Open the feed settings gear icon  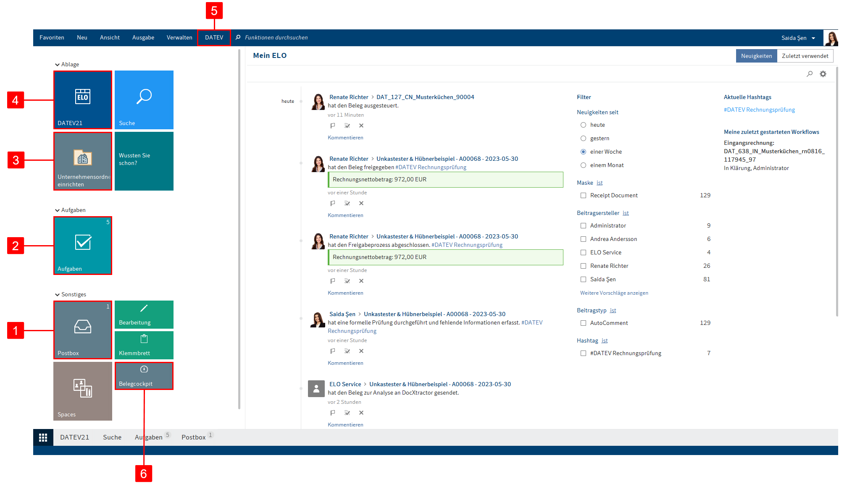pyautogui.click(x=823, y=74)
